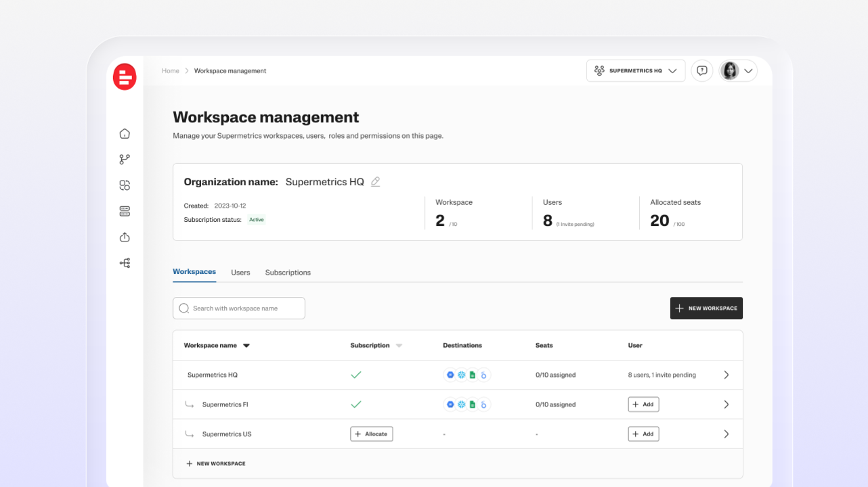868x487 pixels.
Task: Expand the Supermetrics HQ row chevron
Action: pos(726,375)
